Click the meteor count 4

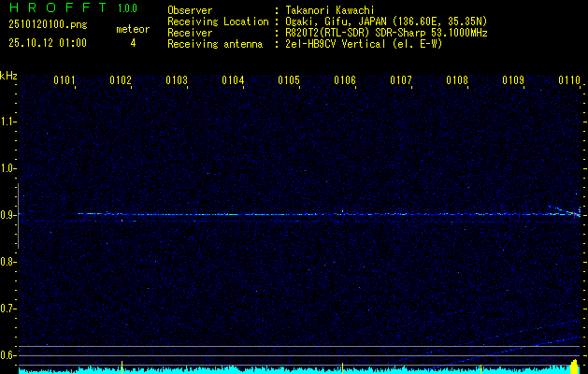(133, 43)
